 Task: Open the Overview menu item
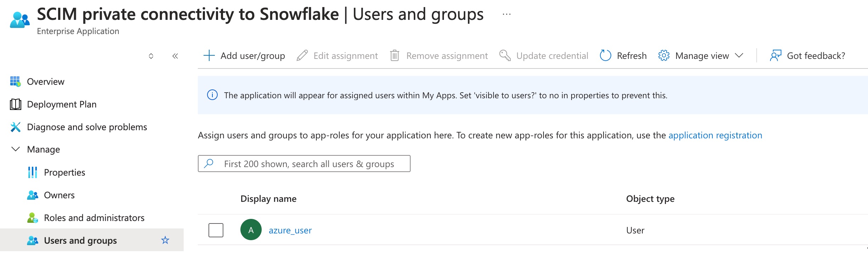[x=46, y=82]
